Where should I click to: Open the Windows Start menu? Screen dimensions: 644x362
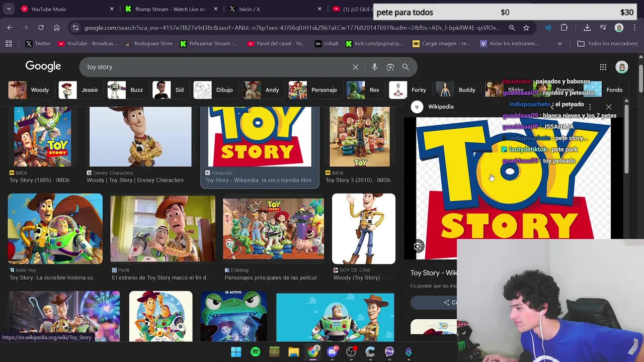pos(236,352)
